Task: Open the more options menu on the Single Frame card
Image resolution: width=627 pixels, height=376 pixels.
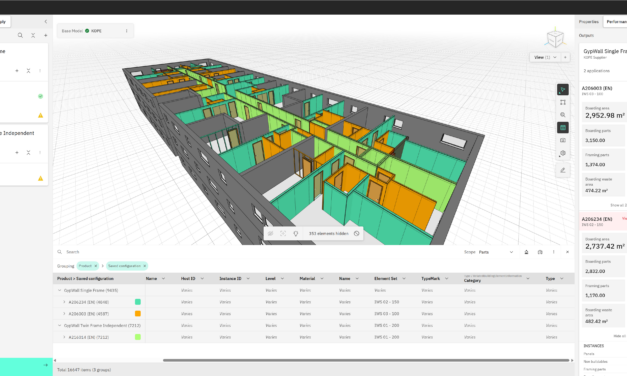Action: tap(40, 71)
